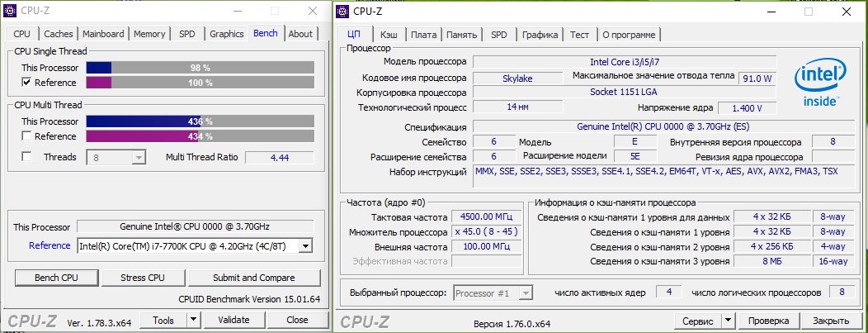The height and width of the screenshot is (333, 868).
Task: Click the 8 МБ level 3 cache value
Action: 771,261
